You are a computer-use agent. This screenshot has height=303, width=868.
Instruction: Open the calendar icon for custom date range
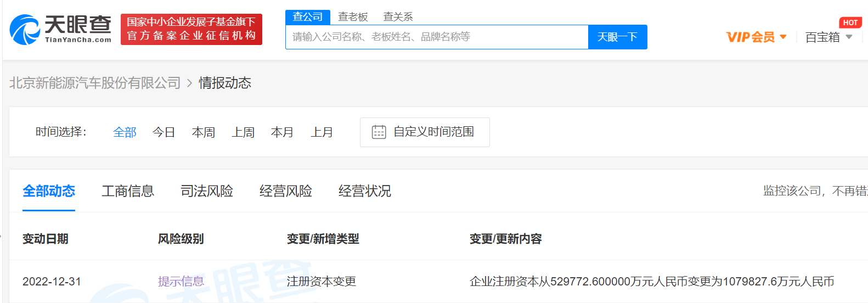coord(379,132)
